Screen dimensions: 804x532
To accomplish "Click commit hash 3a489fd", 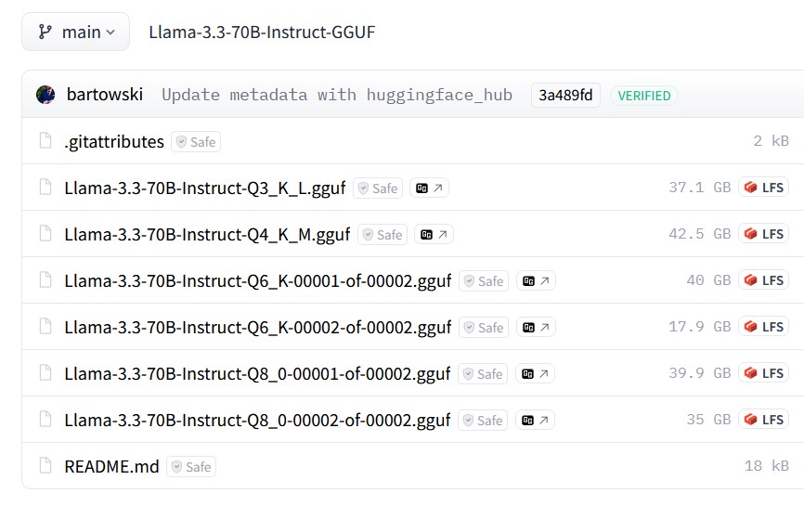I will coord(565,95).
